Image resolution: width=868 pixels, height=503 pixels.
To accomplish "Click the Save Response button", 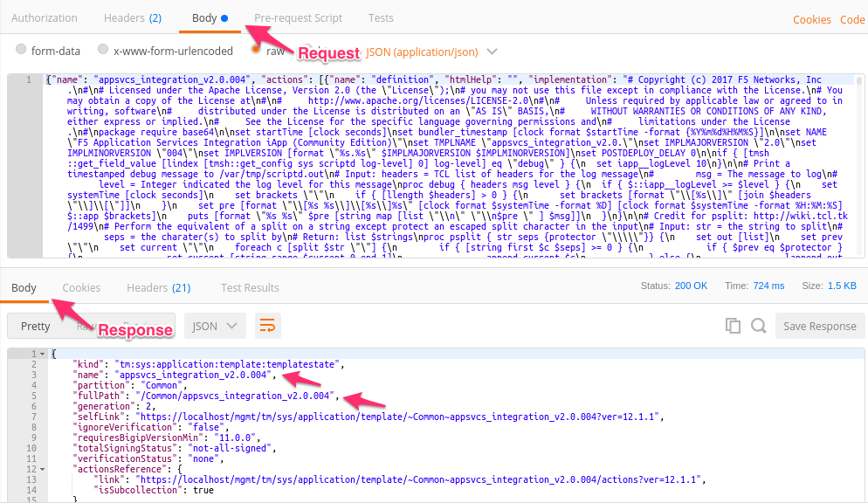I will (x=819, y=326).
